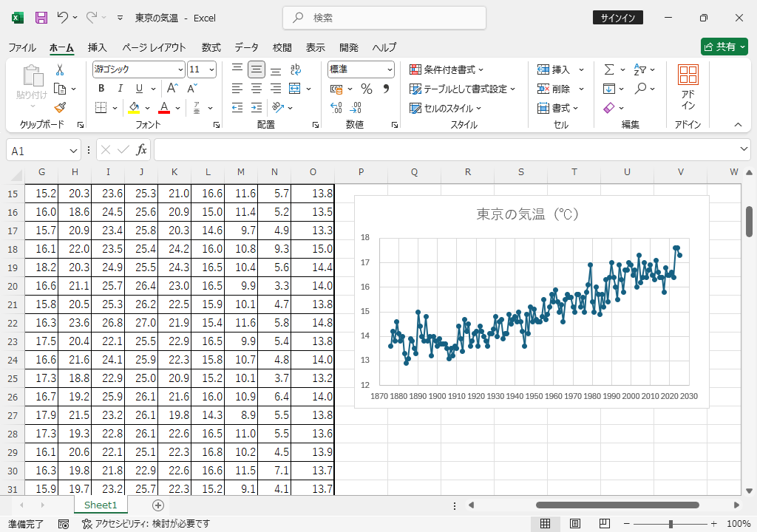Toggle Bold formatting

(x=101, y=89)
